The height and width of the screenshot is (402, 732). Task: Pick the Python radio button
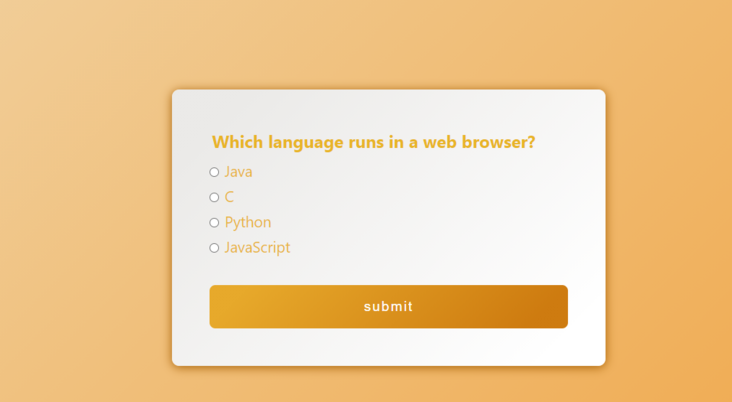[x=214, y=222]
